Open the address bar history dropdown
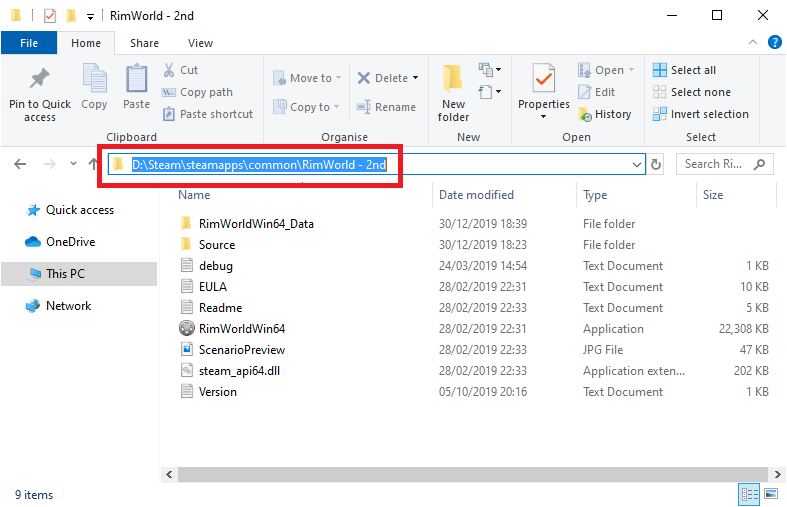The width and height of the screenshot is (787, 507). [638, 164]
